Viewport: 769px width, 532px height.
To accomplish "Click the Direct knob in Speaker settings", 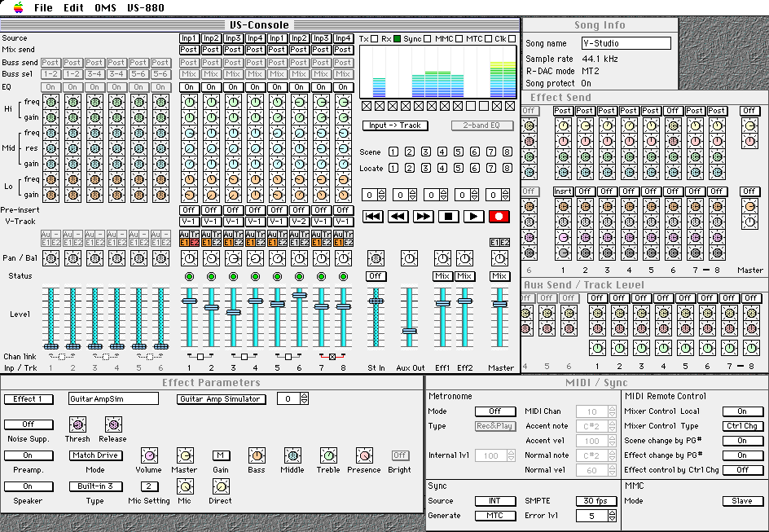I will (x=221, y=486).
